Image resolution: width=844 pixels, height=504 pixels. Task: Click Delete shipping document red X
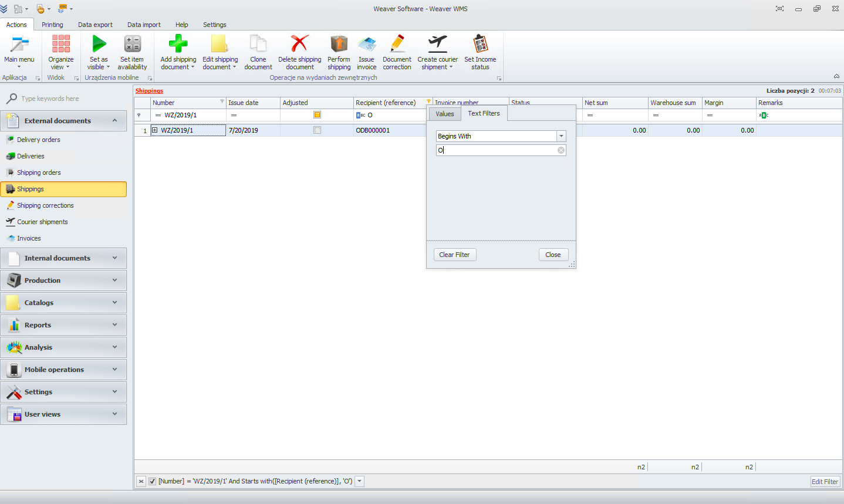tap(300, 44)
